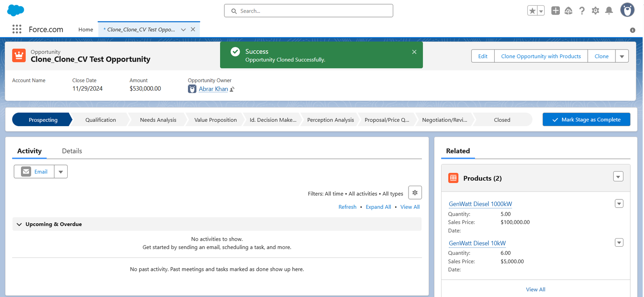Switch to the Details tab
The height and width of the screenshot is (297, 644).
coord(72,151)
